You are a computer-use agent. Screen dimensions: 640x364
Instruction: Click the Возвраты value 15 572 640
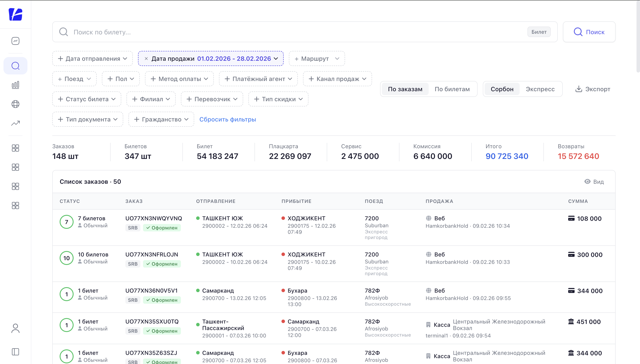tap(578, 156)
